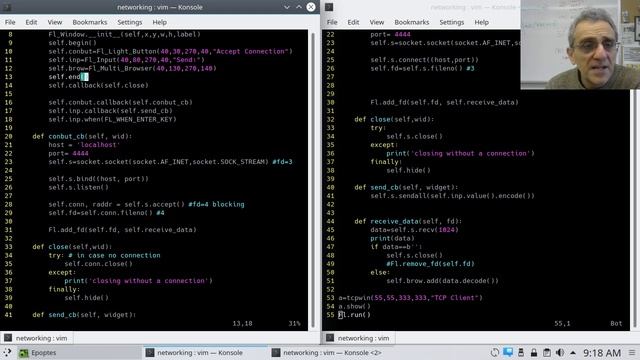Close the left Konsole window
The image size is (640, 360).
(x=311, y=7)
